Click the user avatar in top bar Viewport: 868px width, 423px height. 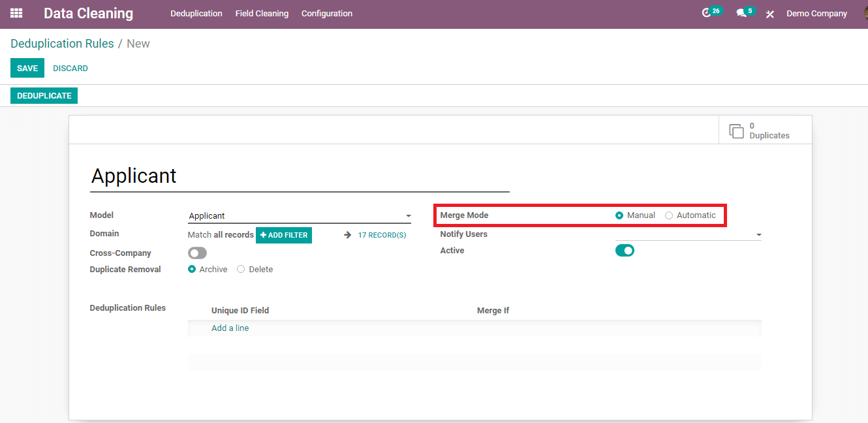865,13
